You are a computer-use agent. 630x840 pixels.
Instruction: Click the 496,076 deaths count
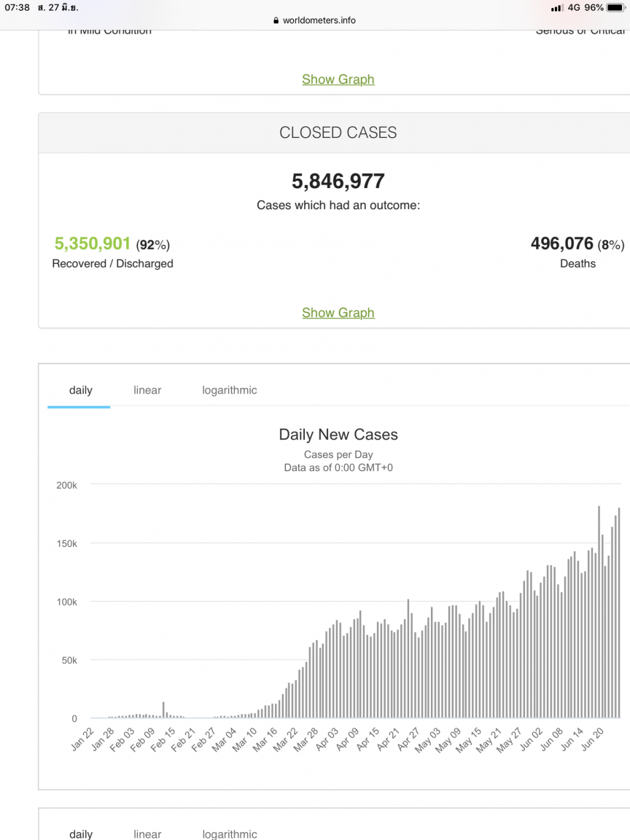pyautogui.click(x=562, y=244)
